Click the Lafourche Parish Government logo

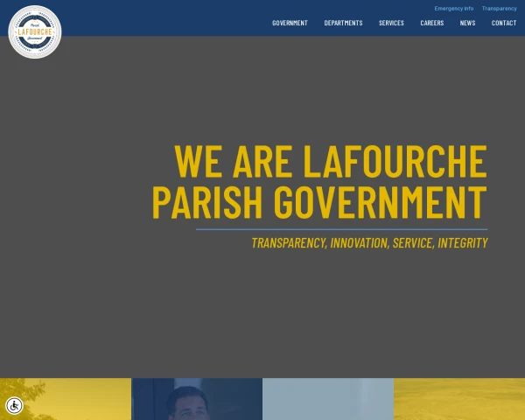35,31
